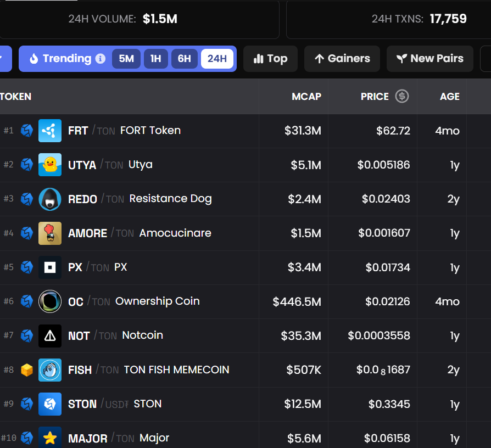Open the Resistance Dog pair link
Viewport: 491px width, 448px height.
[x=170, y=199]
